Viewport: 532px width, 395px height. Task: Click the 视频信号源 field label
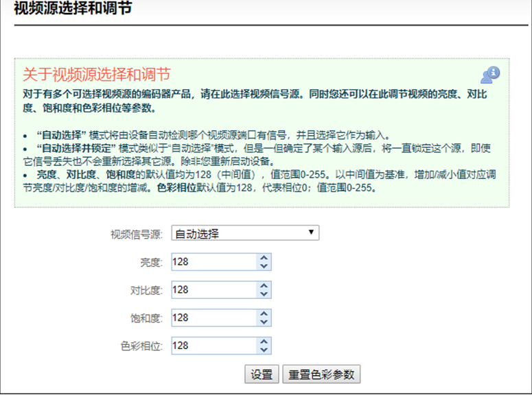point(136,235)
